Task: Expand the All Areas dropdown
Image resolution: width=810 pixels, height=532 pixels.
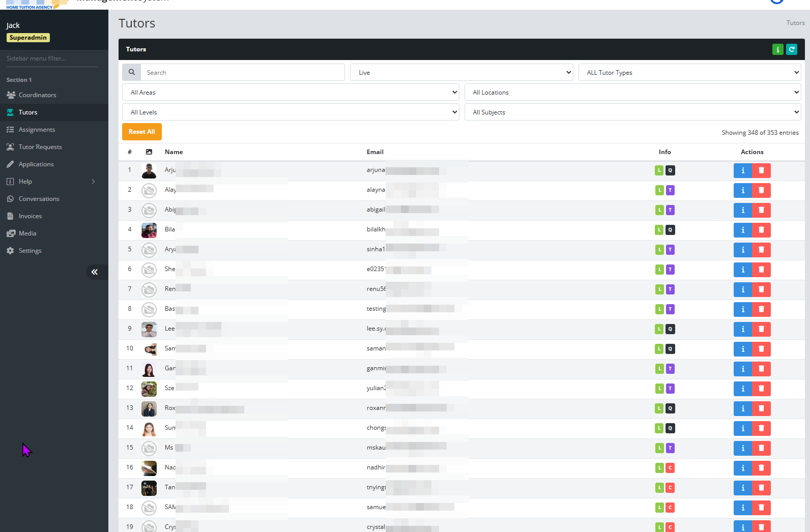Action: click(291, 92)
